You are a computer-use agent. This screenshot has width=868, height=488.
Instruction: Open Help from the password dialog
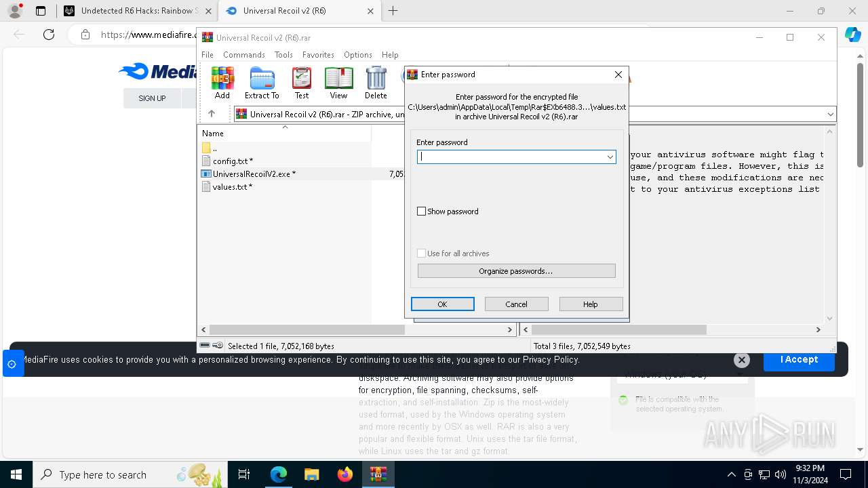point(591,304)
